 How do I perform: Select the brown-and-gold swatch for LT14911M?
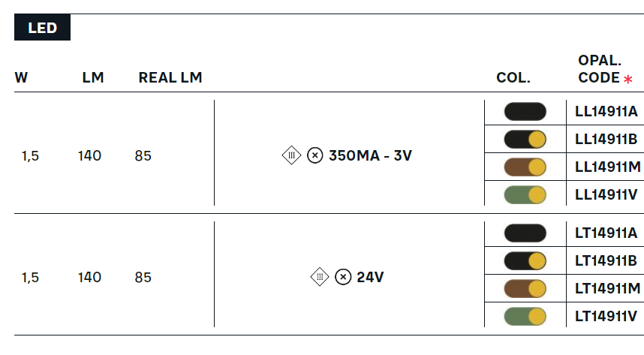pyautogui.click(x=525, y=289)
